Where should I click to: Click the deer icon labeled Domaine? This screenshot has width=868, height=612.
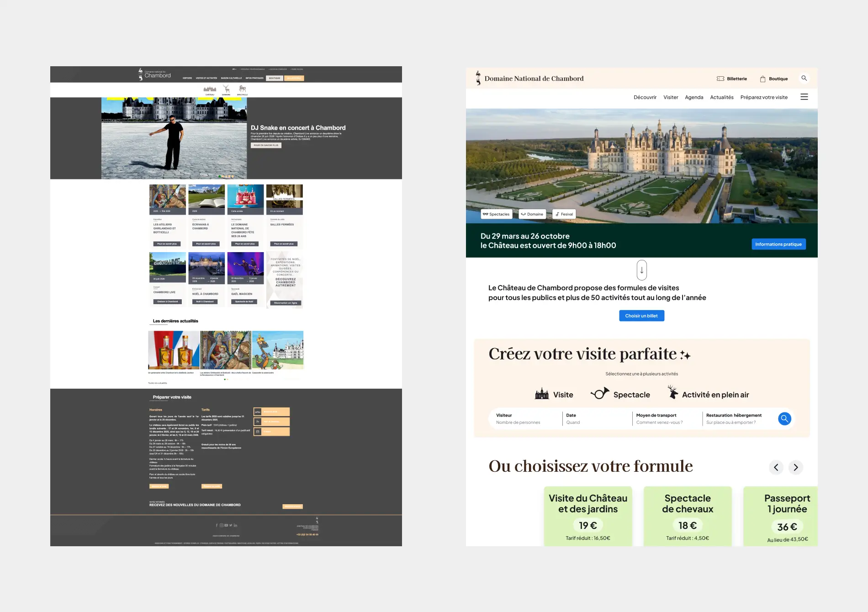click(x=226, y=90)
